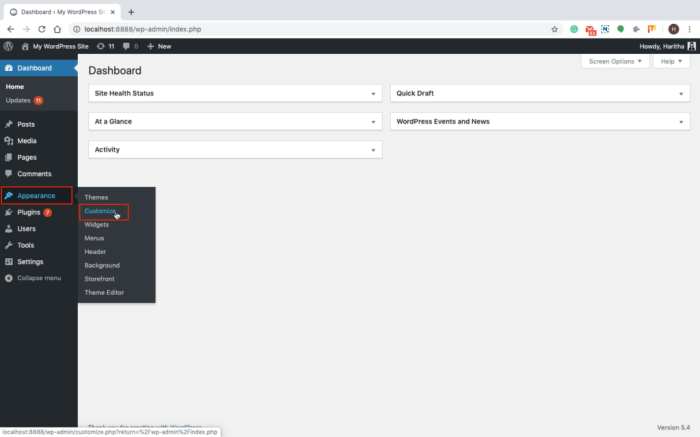Viewport: 700px width, 437px height.
Task: Expand the Activity panel
Action: click(373, 150)
